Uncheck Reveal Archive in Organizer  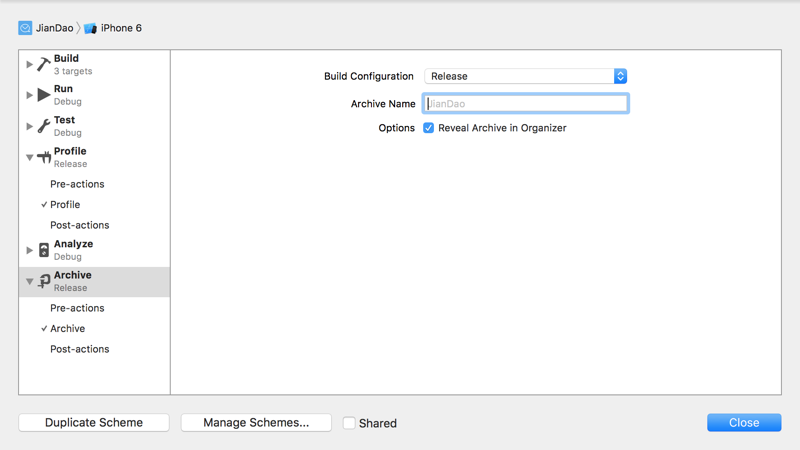click(429, 128)
